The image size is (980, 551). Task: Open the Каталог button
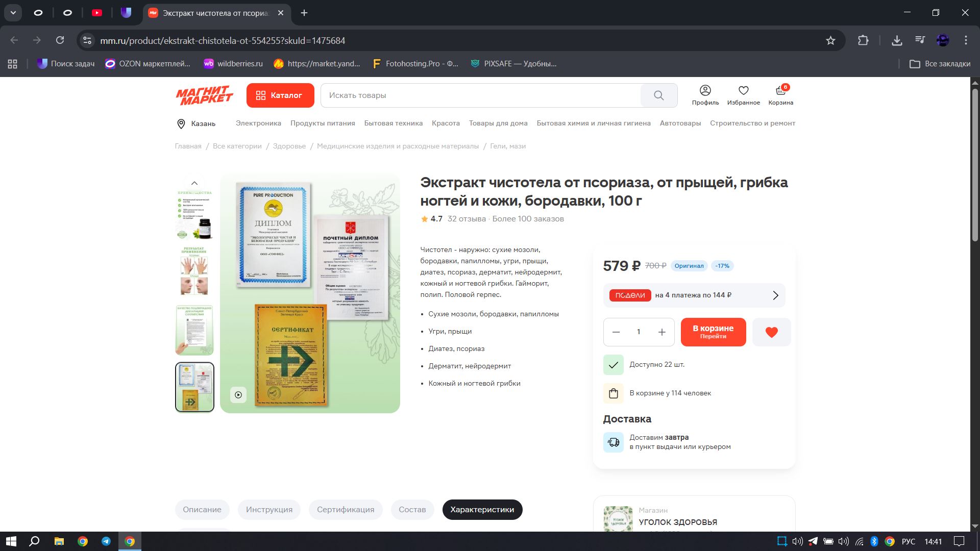pos(280,95)
